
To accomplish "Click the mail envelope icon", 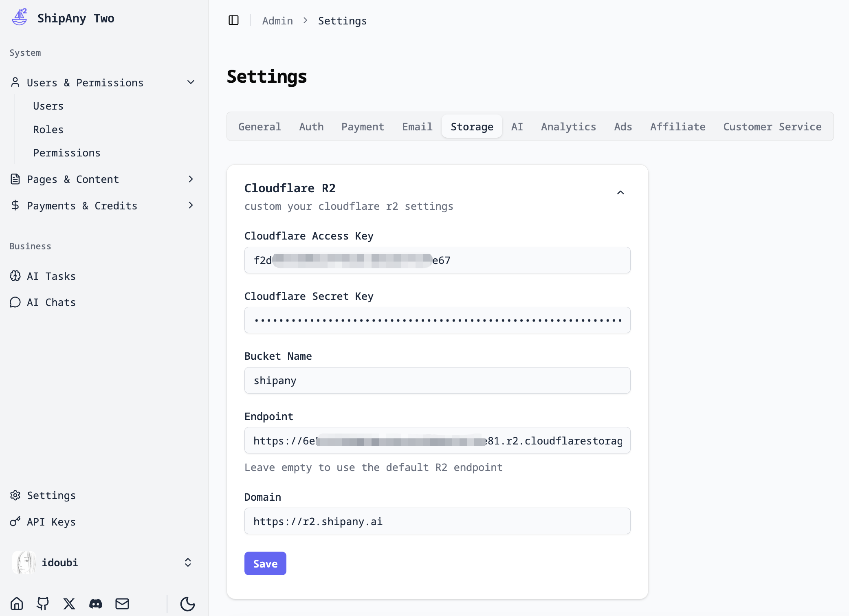I will [x=122, y=603].
